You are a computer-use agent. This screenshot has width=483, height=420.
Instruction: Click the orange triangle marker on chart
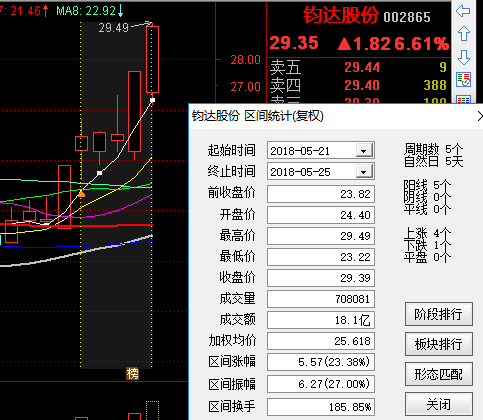81,193
